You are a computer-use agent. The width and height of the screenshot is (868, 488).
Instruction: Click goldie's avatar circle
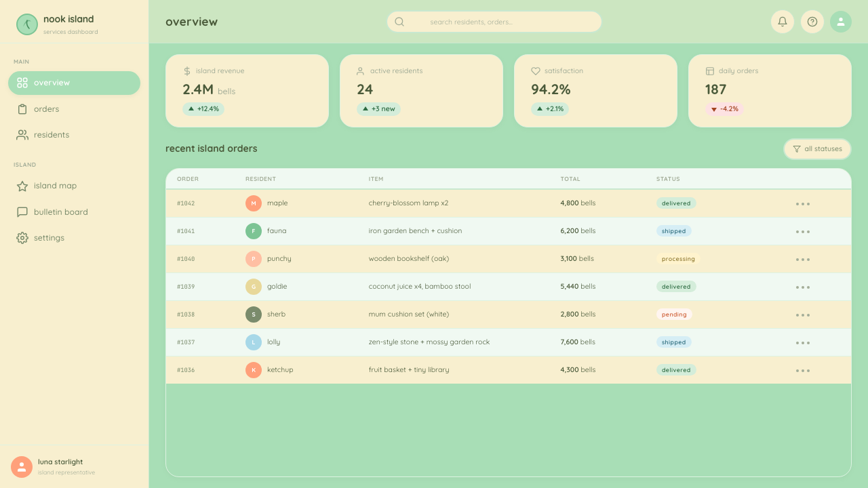[x=254, y=287]
